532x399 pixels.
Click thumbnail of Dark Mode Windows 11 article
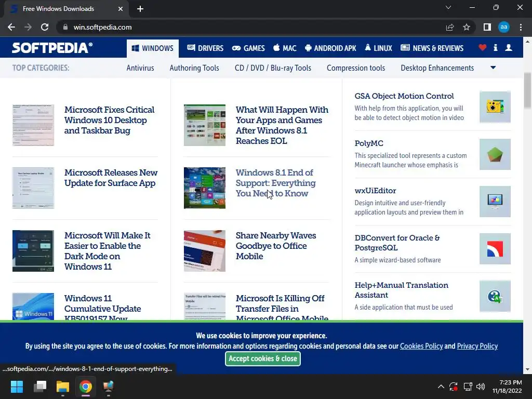pos(33,251)
